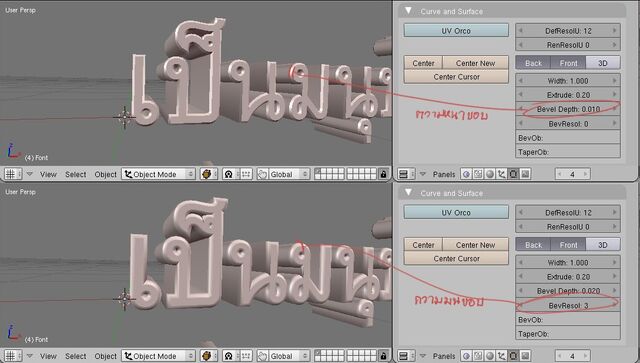Screen dimensions: 640x363
Task: Click the menu collapse triangle in lower buttons header
Action: point(423,356)
